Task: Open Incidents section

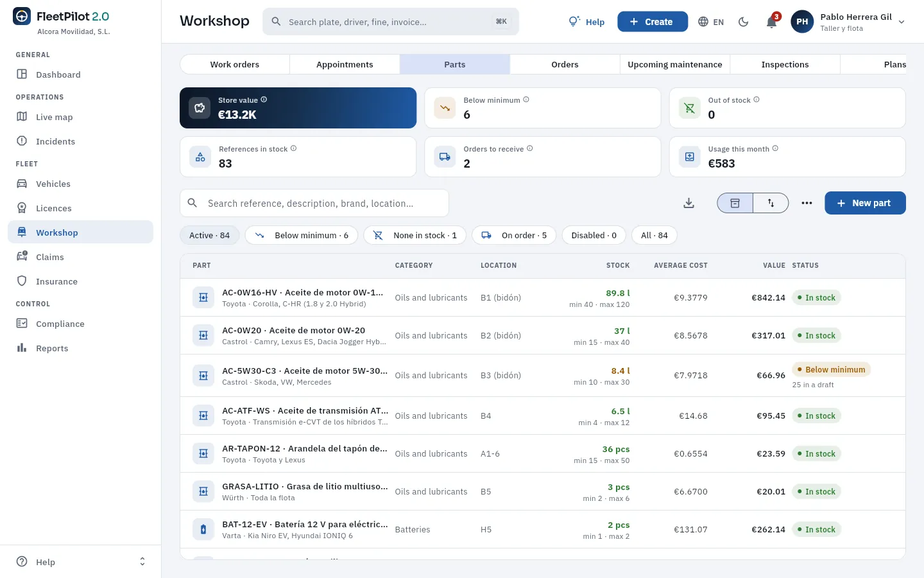Action: (80, 141)
